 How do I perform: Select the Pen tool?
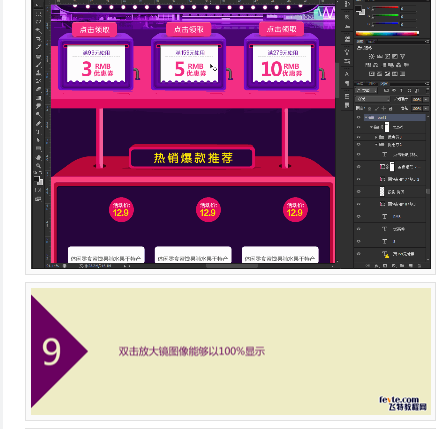(x=39, y=123)
